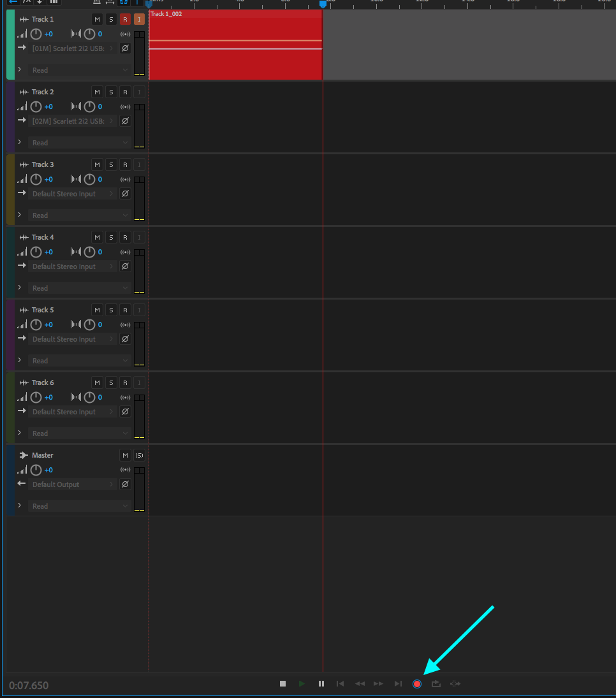Adjust Track 3 volume knob
The width and height of the screenshot is (616, 698).
[36, 179]
